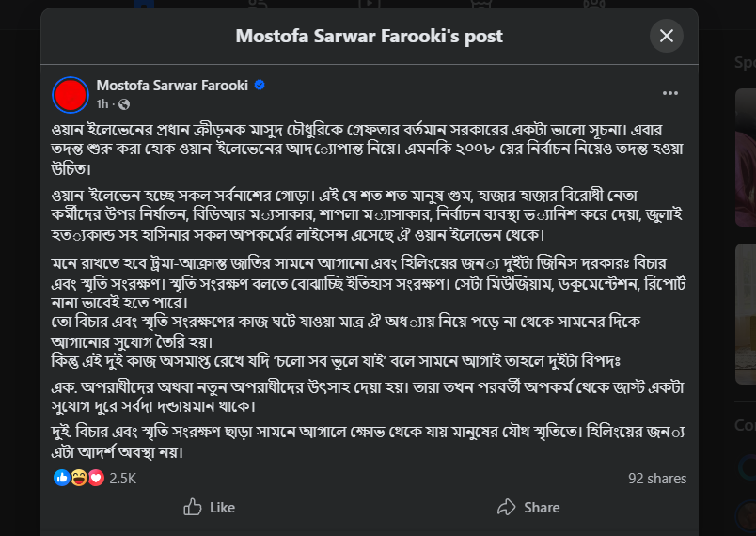This screenshot has height=536, width=756.
Task: View the 2.5K reactions count list
Action: point(123,478)
